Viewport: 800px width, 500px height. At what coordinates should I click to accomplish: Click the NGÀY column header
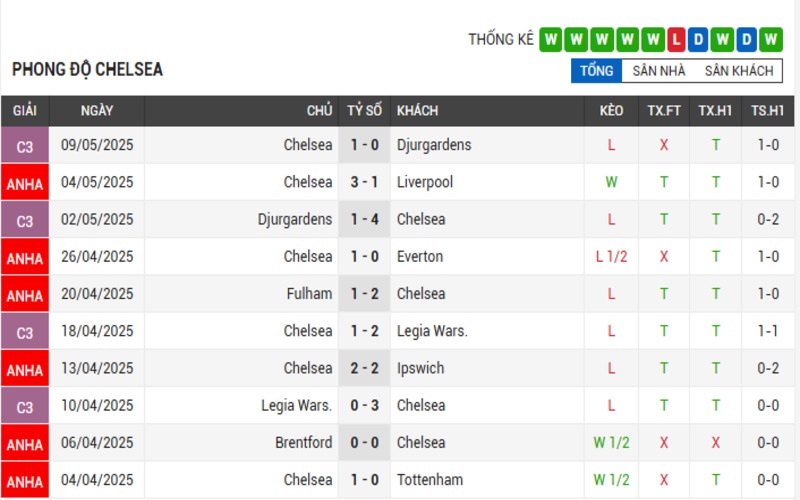point(97,111)
